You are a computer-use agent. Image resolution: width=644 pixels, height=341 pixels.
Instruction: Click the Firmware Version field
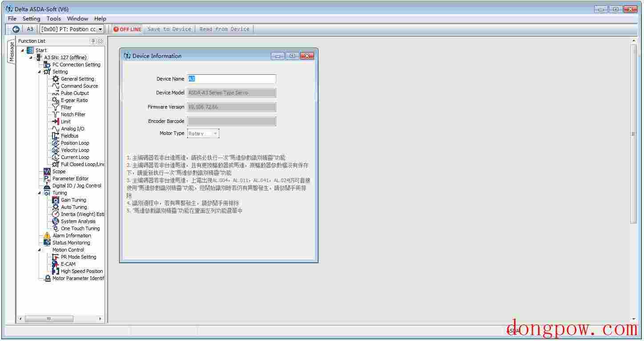click(x=232, y=107)
